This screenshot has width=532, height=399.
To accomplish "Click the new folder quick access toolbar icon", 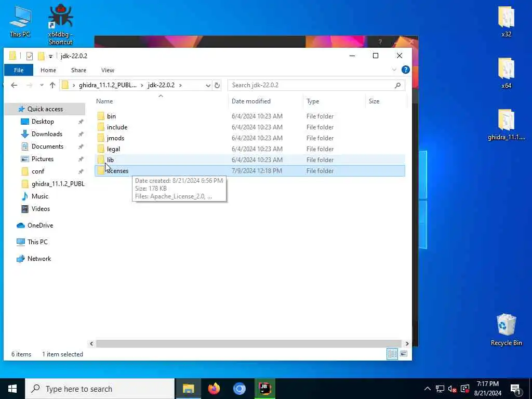I will 41,56.
